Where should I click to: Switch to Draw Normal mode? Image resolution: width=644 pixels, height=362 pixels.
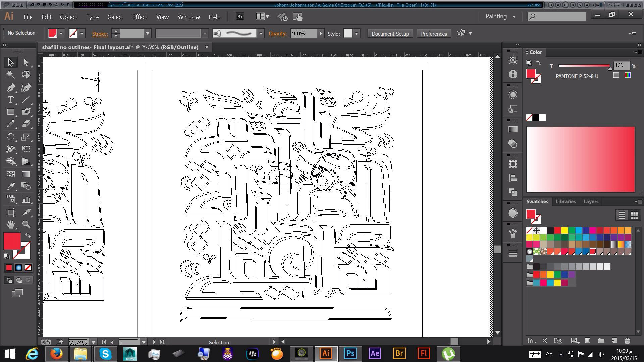tap(9, 280)
